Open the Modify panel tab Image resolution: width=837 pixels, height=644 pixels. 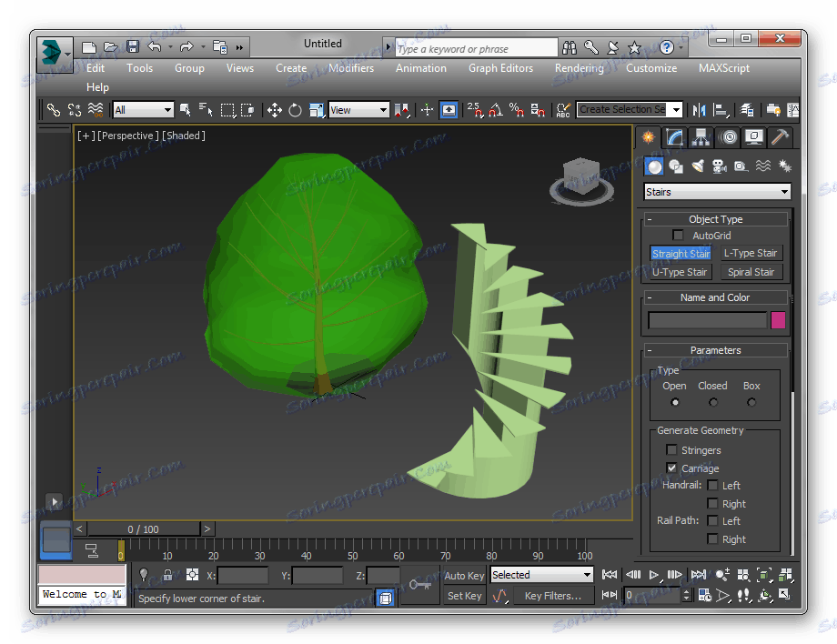[x=674, y=137]
